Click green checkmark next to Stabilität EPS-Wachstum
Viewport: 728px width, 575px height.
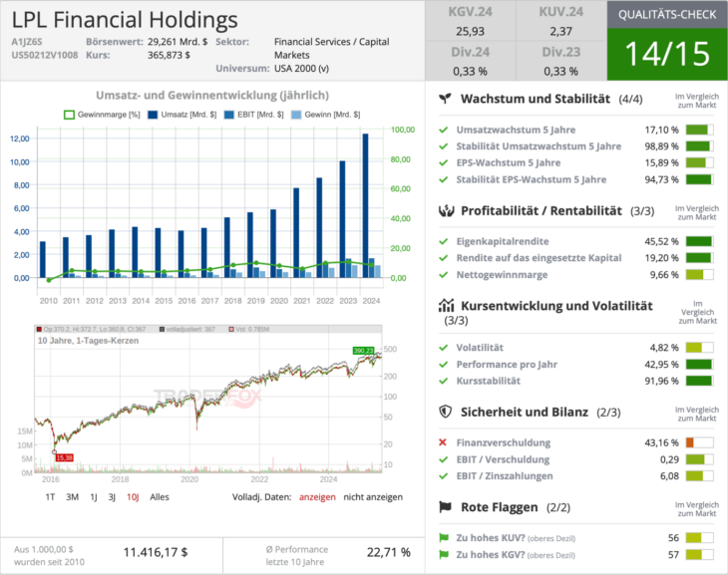[444, 179]
